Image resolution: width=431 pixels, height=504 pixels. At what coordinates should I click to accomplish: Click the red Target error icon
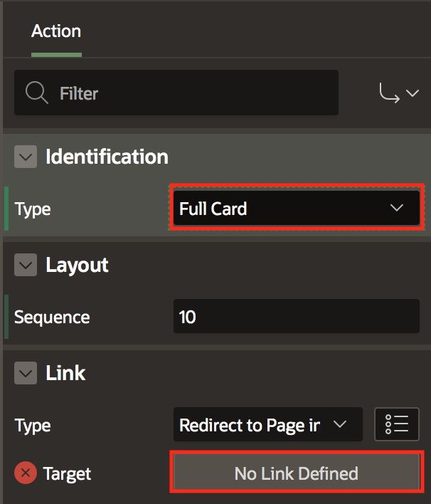click(x=26, y=473)
